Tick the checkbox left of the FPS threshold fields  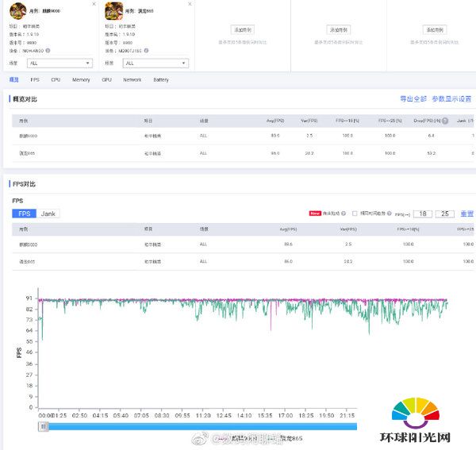[x=355, y=213]
